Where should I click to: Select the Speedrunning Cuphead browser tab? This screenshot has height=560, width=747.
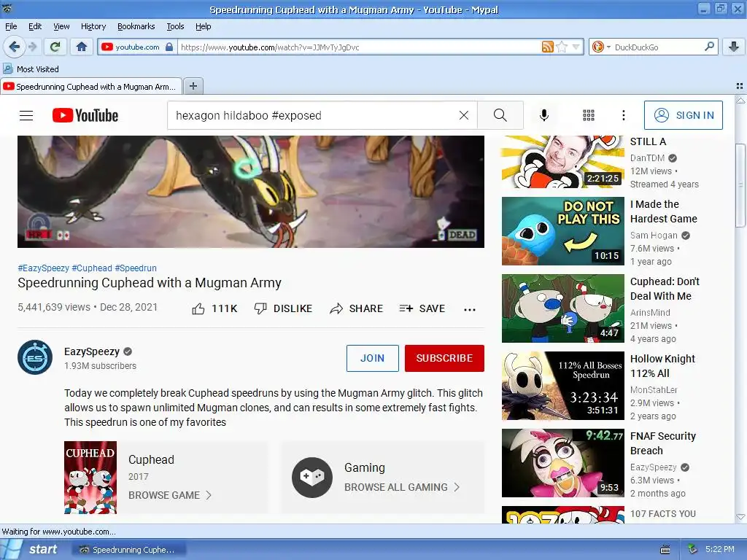(91, 86)
